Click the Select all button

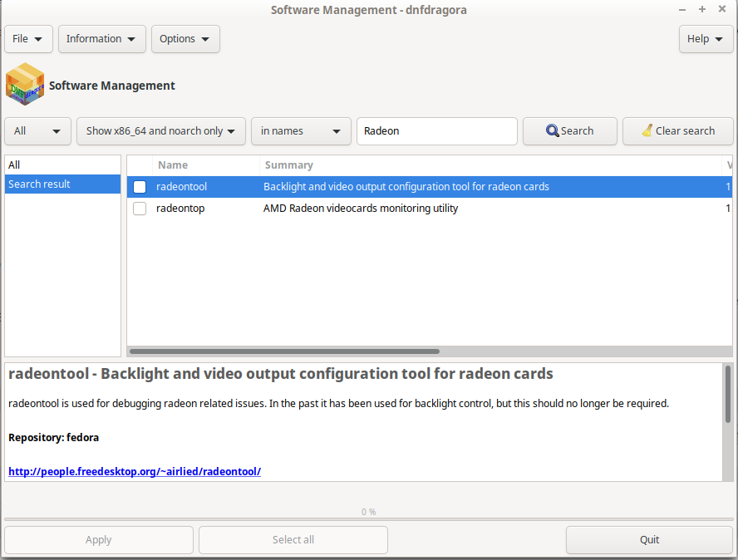coord(293,540)
